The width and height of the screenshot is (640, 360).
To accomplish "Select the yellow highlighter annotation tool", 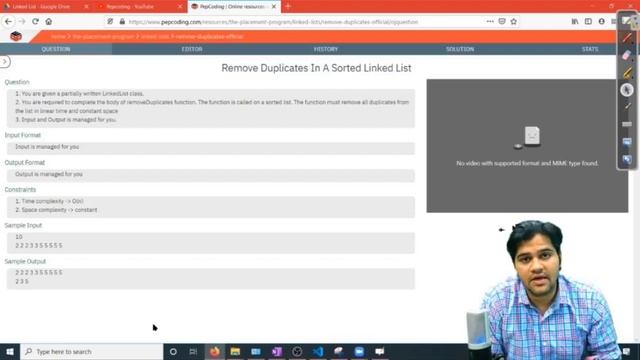I will point(627,73).
